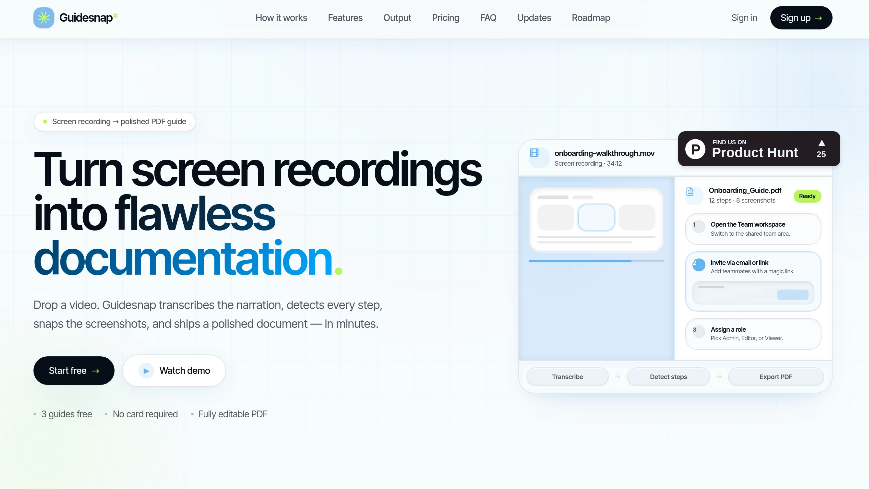Click the Guidesnap asterisk logo icon
This screenshot has width=869, height=489.
(x=44, y=18)
